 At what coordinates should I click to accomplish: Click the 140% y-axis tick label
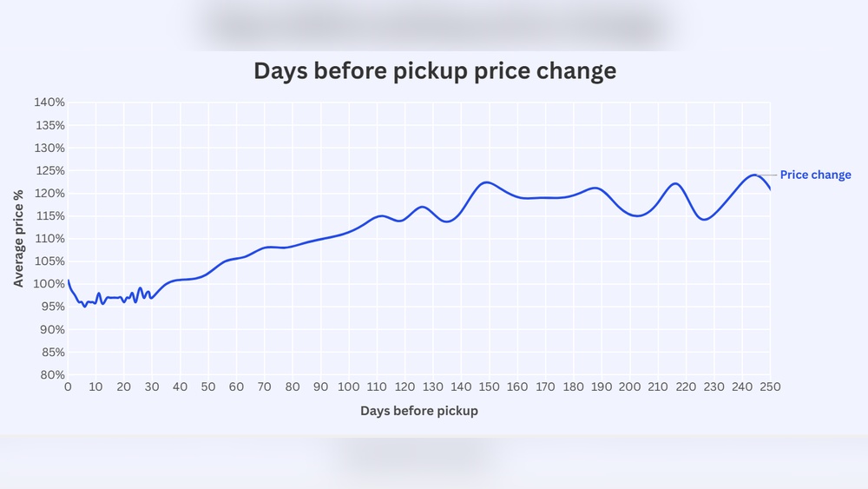coord(49,102)
